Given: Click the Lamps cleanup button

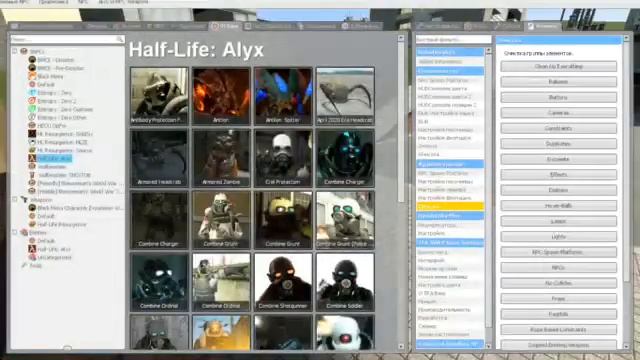Looking at the screenshot, I should coord(558,221).
